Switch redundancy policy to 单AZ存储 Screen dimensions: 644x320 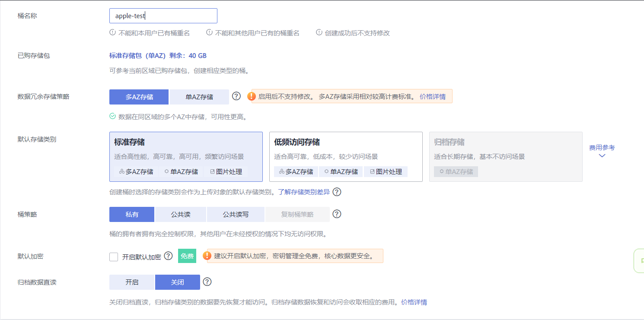click(199, 97)
